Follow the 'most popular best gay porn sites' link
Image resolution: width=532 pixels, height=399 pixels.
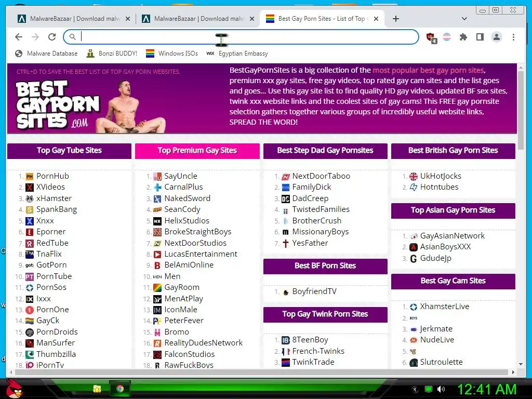428,70
